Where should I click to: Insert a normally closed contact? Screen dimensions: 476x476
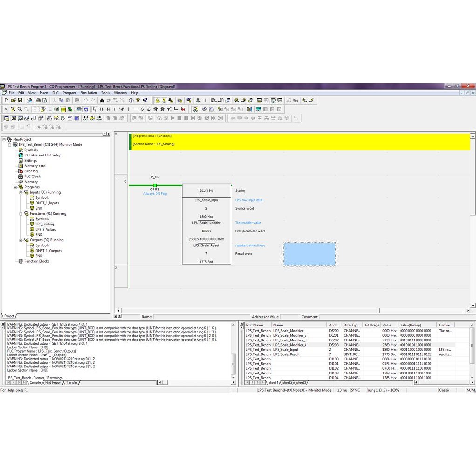108,109
